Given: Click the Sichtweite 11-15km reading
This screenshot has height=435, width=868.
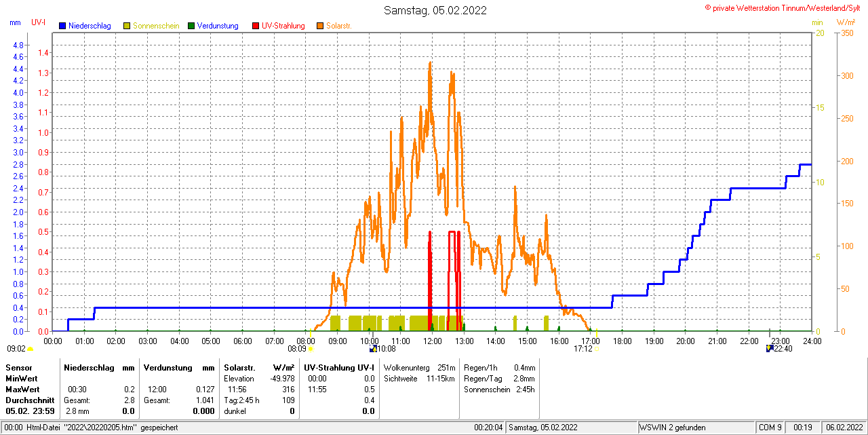Looking at the screenshot, I should 420,378.
